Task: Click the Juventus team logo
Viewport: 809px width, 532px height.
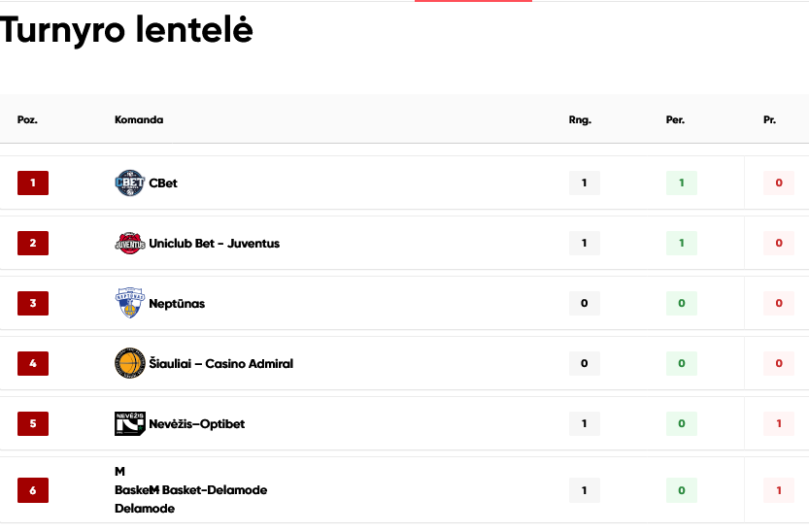Action: coord(129,244)
